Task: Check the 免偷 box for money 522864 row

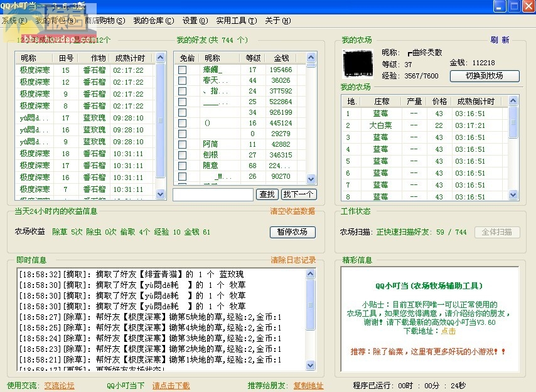Action: [182, 102]
